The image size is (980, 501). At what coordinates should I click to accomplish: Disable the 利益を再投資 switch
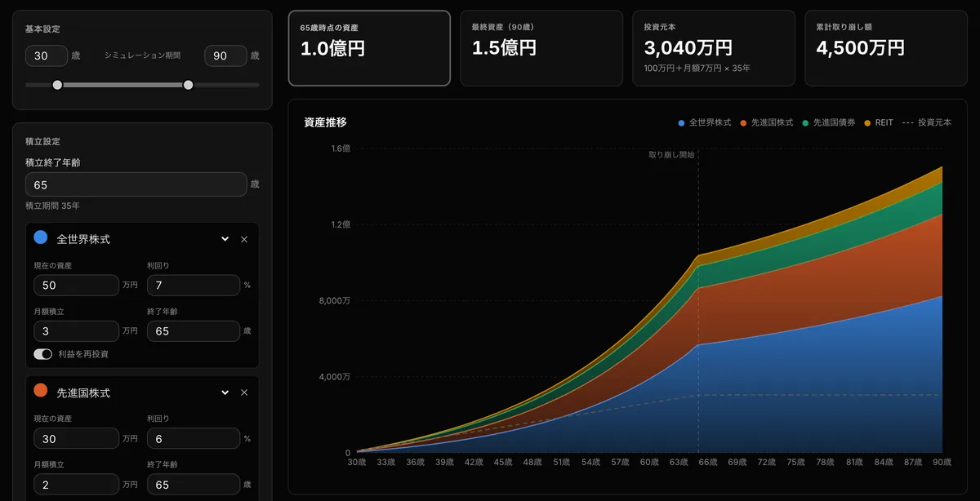(x=42, y=354)
